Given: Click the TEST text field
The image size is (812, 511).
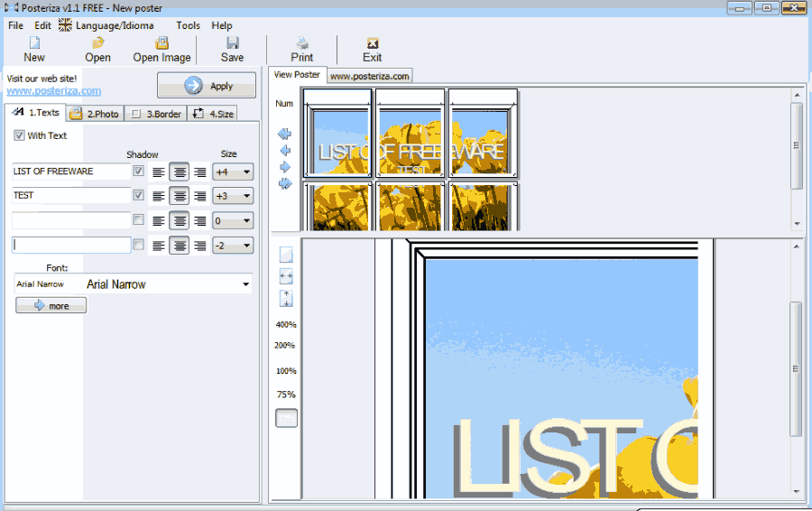Looking at the screenshot, I should [x=71, y=195].
